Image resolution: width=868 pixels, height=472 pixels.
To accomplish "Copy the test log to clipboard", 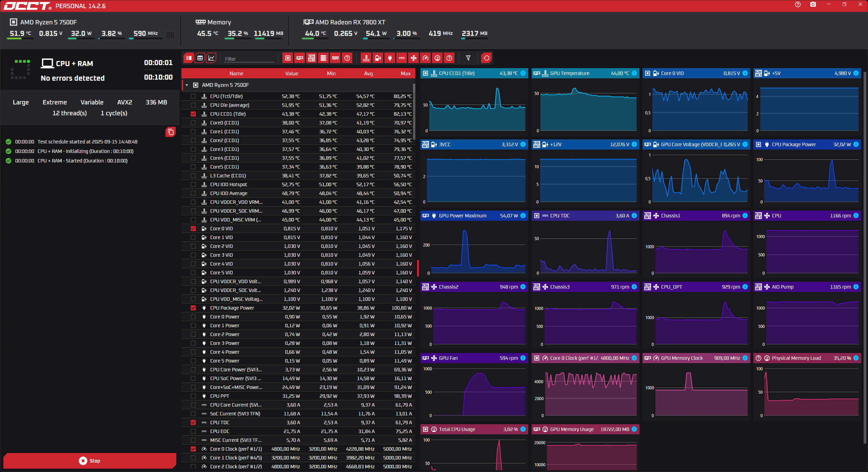I will click(x=171, y=132).
